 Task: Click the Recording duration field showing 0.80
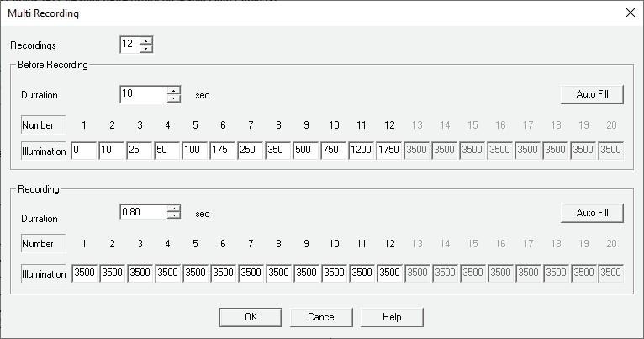(143, 212)
